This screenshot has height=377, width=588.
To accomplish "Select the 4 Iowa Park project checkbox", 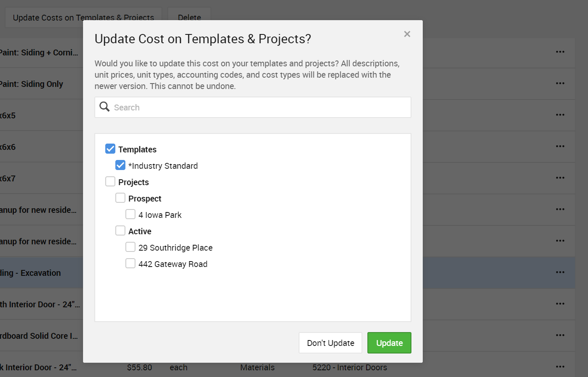I will (130, 215).
